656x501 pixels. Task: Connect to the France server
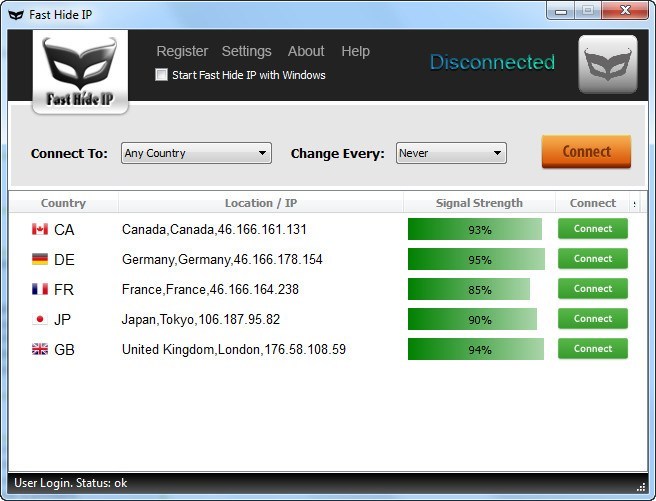(x=593, y=289)
